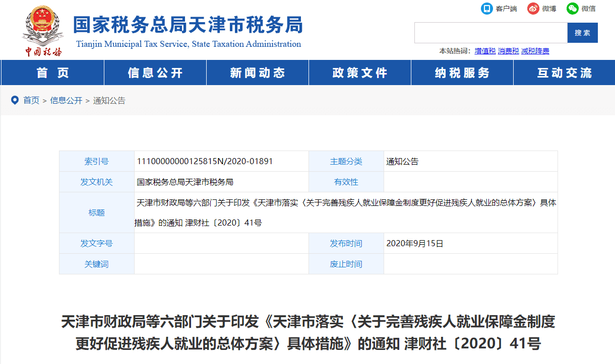Click the location pin breadcrumb icon
615x364 pixels.
coord(15,100)
